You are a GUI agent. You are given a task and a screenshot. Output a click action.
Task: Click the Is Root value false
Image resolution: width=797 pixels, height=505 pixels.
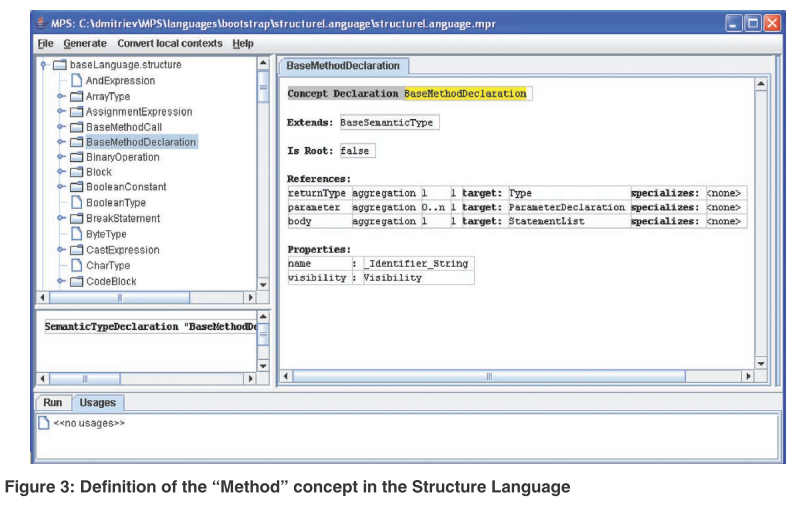click(357, 151)
